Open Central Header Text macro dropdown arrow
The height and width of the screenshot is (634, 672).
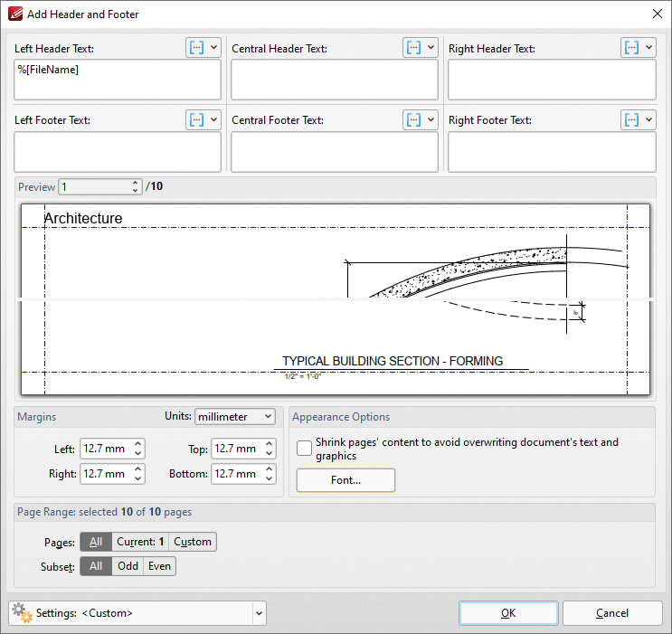(431, 48)
